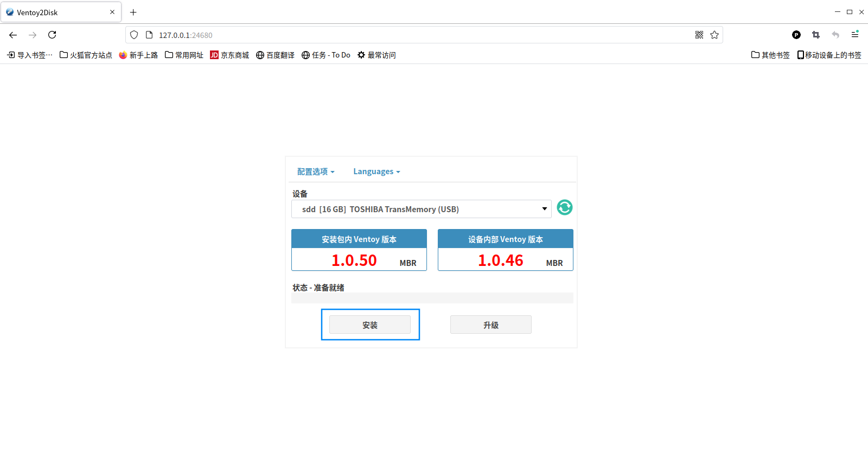Select the Ventoy2Disk browser tab
The height and width of the screenshot is (464, 868).
60,12
